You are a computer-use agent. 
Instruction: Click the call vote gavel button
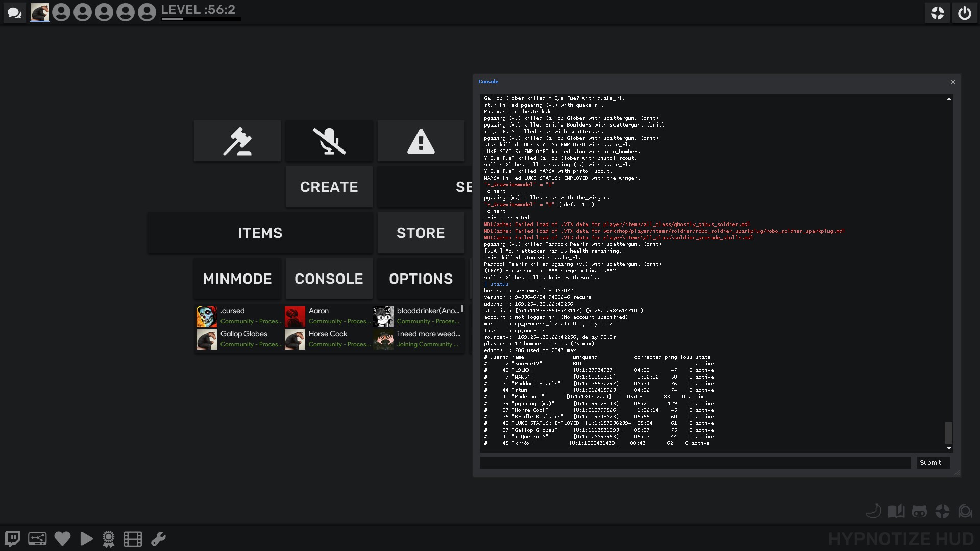237,141
